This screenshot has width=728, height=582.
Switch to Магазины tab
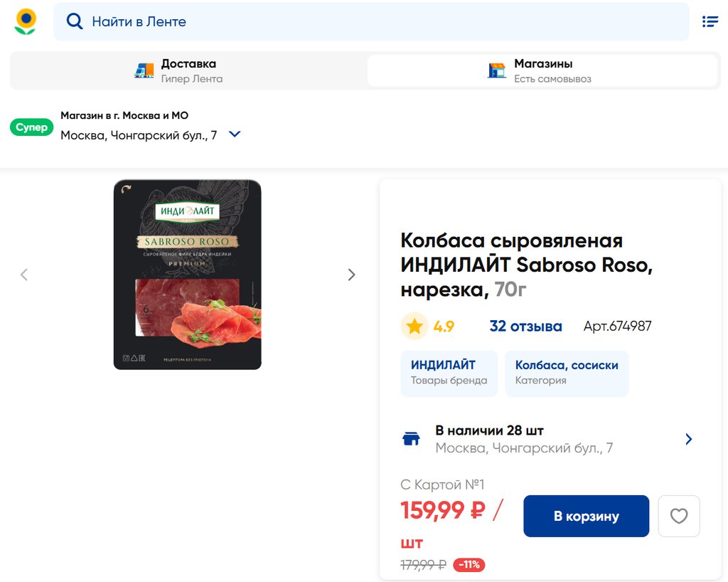point(542,70)
